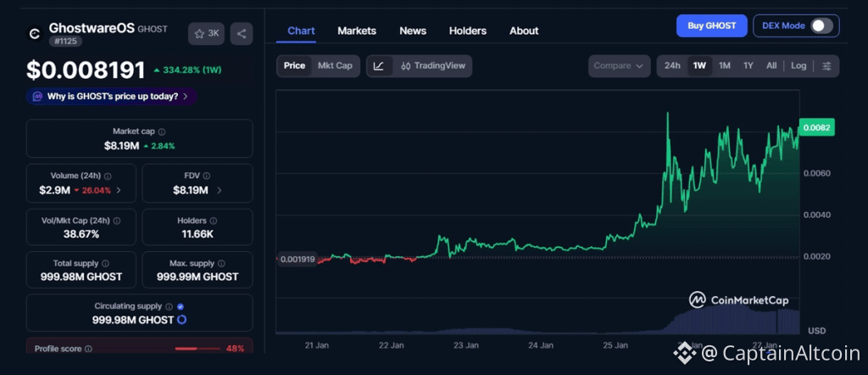Click the 38.67% Vol/Mkt Cap value

(x=81, y=234)
